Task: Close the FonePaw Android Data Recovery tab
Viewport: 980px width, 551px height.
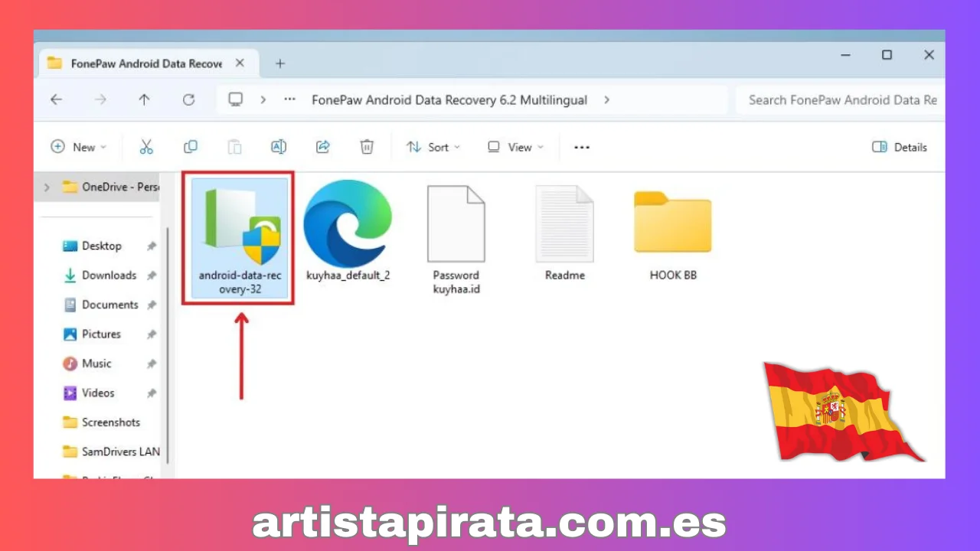Action: click(240, 64)
